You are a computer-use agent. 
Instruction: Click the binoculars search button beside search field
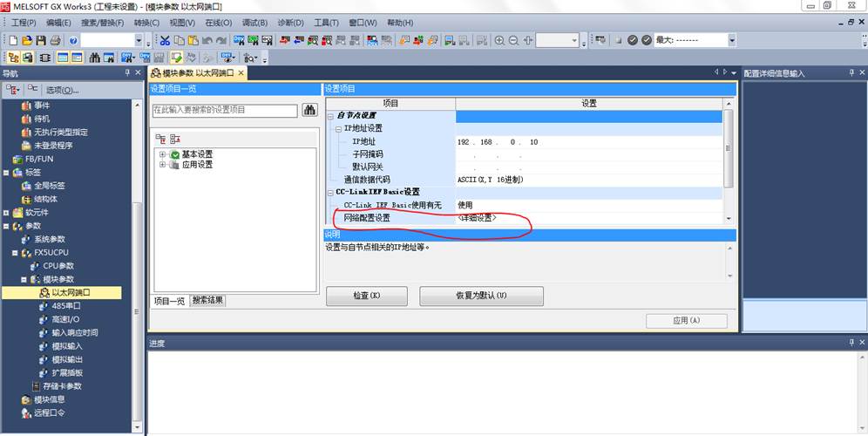[x=310, y=110]
